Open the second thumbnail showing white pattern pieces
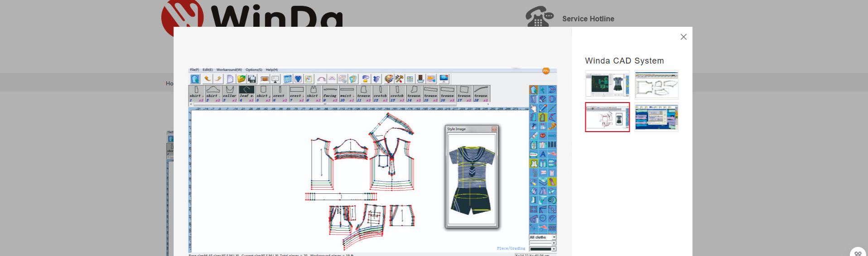This screenshot has height=256, width=868. [656, 85]
